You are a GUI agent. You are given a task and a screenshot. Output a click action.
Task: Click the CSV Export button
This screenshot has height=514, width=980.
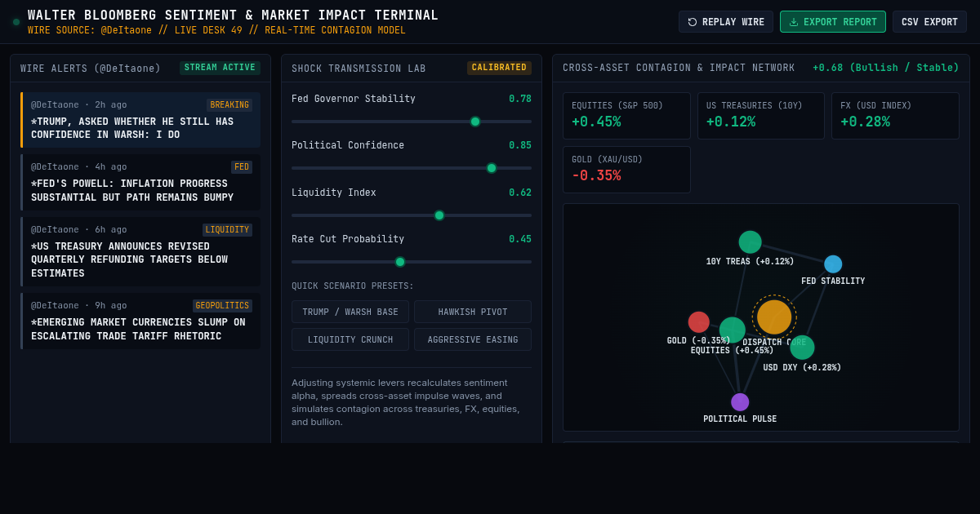click(929, 22)
